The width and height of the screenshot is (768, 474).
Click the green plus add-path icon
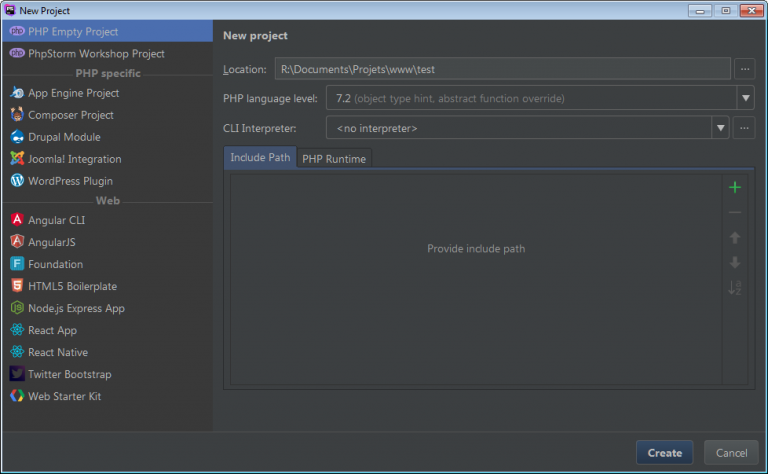point(735,187)
